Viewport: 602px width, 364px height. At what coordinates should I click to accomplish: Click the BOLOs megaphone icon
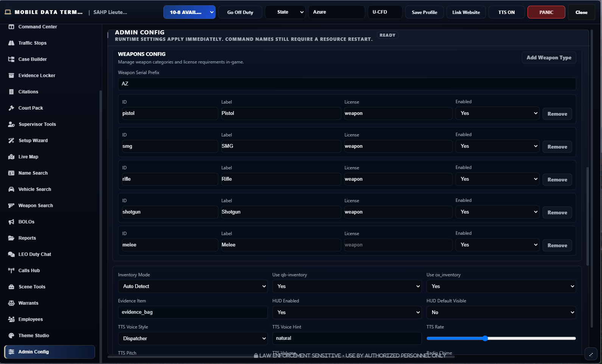[x=11, y=222]
